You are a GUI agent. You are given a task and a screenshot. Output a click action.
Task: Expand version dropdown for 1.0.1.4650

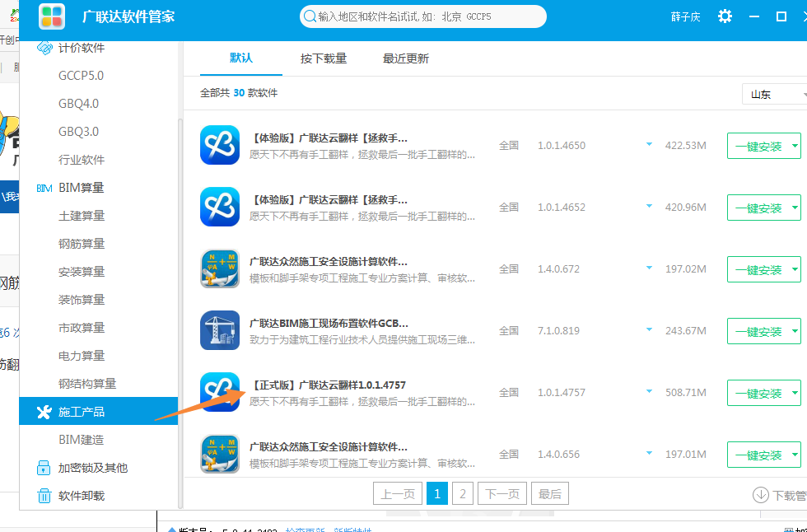click(x=649, y=145)
